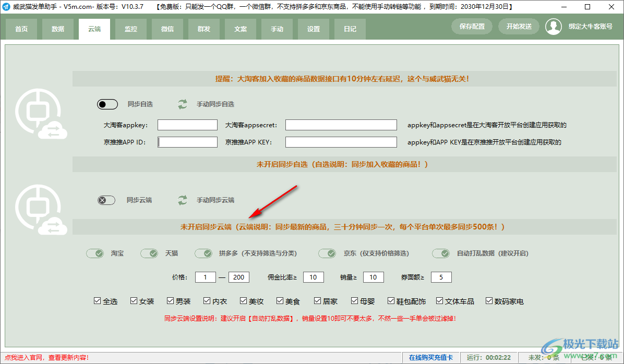The width and height of the screenshot is (624, 364).
Task: Open the 手动 tab
Action: click(x=277, y=29)
